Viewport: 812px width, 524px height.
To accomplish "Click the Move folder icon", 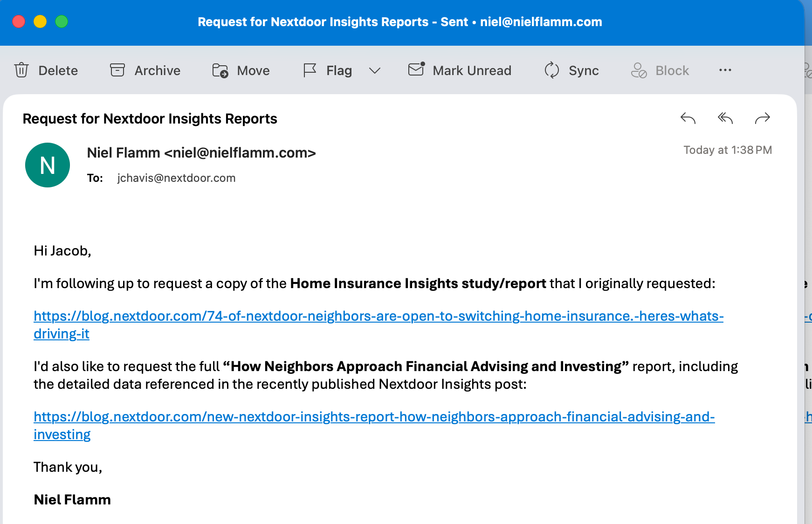I will (220, 70).
